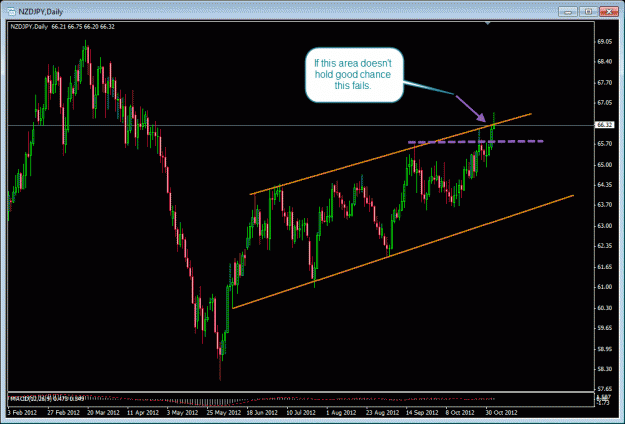Click the 11 Apr 2012 date label

tap(143, 413)
